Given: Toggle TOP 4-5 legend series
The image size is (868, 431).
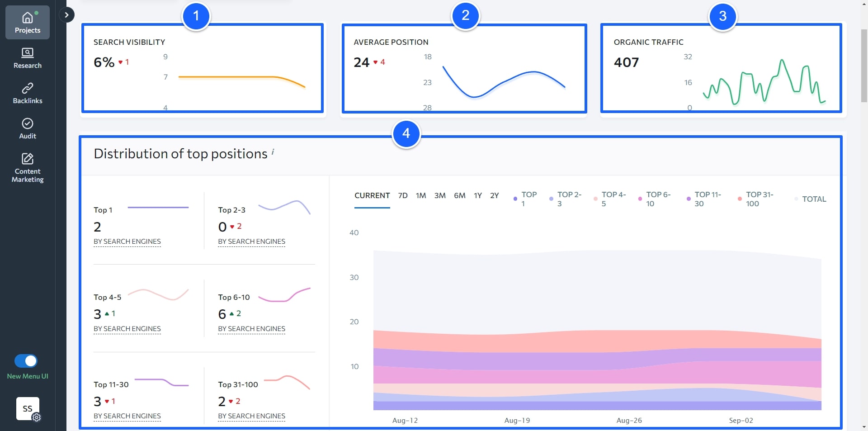Looking at the screenshot, I should click(609, 199).
